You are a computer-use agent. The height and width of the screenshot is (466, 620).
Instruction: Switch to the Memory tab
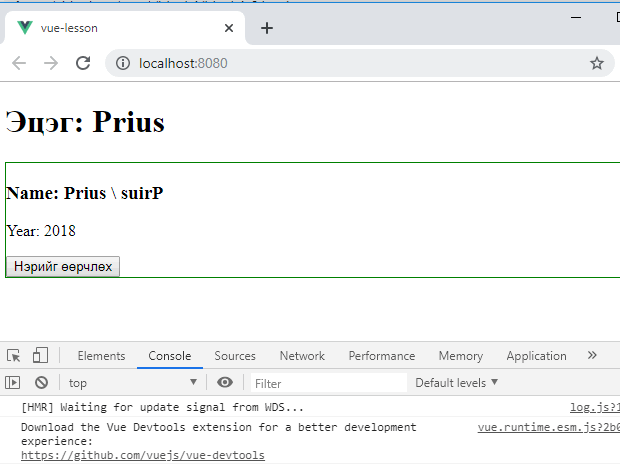pos(461,356)
